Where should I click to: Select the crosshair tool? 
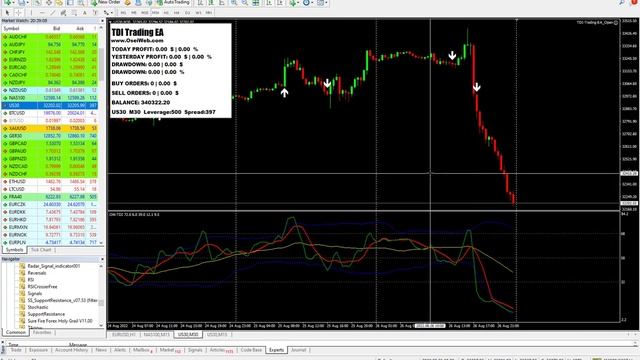18,13
